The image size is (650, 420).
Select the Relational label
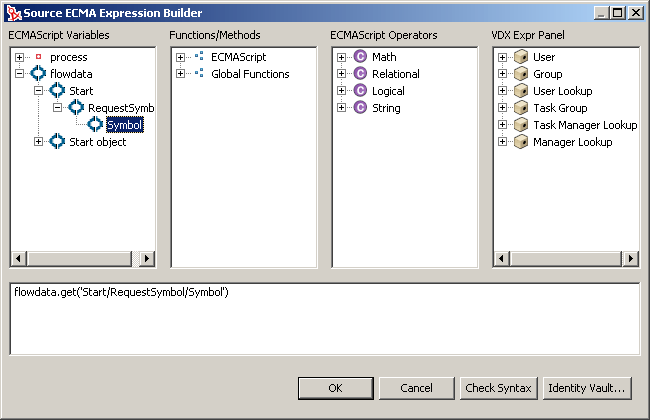coord(396,74)
